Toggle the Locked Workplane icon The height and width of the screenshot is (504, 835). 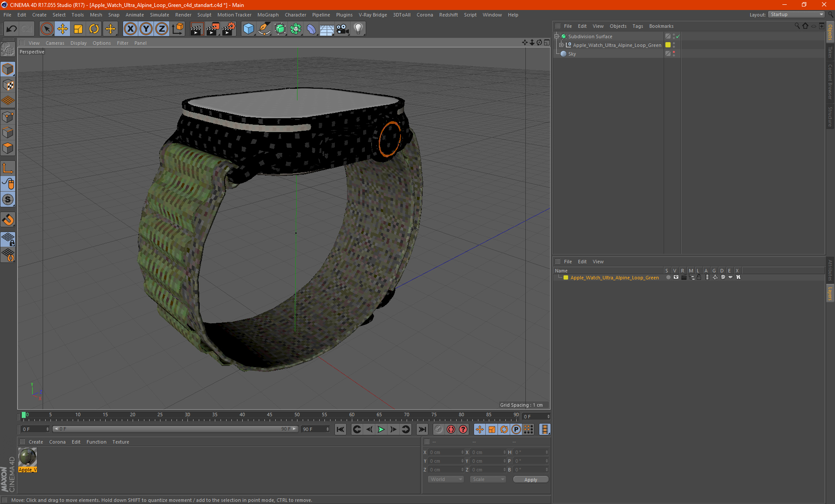[x=8, y=239]
